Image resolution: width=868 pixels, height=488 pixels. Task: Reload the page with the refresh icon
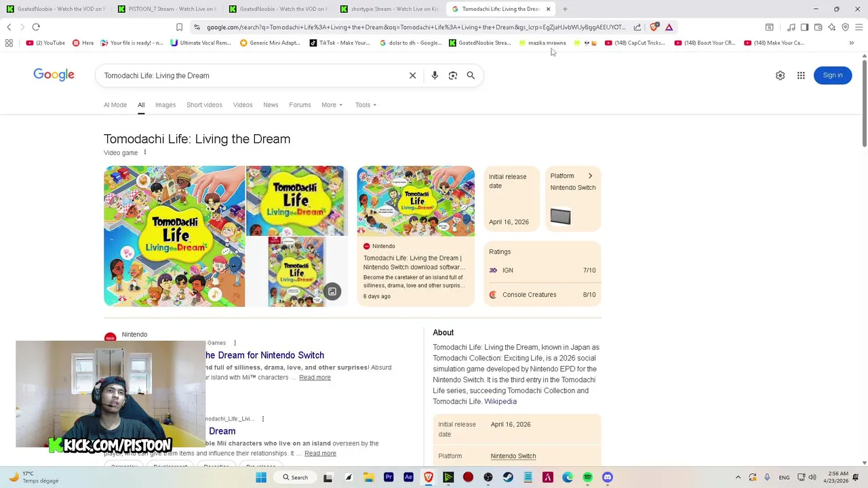(36, 27)
